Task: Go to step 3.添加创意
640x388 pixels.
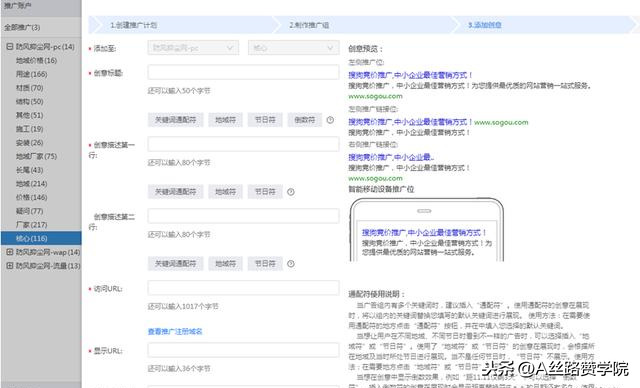Action: pos(484,25)
